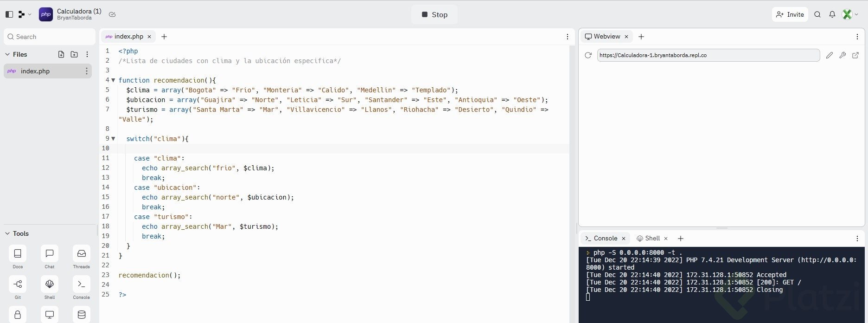The height and width of the screenshot is (323, 868).
Task: Open the Database tool
Action: (81, 314)
